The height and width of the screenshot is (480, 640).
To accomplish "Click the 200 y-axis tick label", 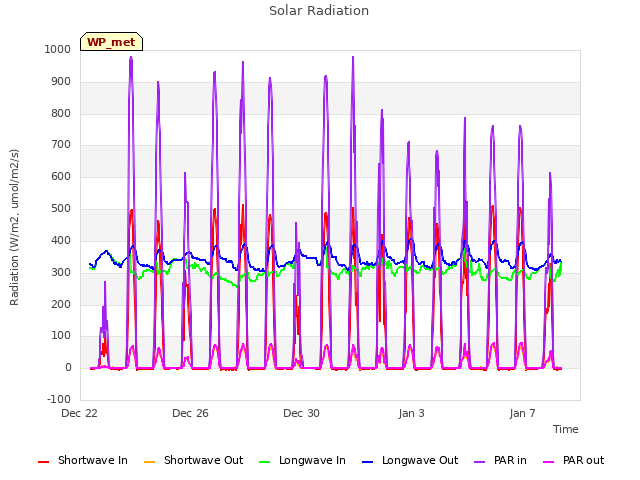I will click(x=61, y=304).
